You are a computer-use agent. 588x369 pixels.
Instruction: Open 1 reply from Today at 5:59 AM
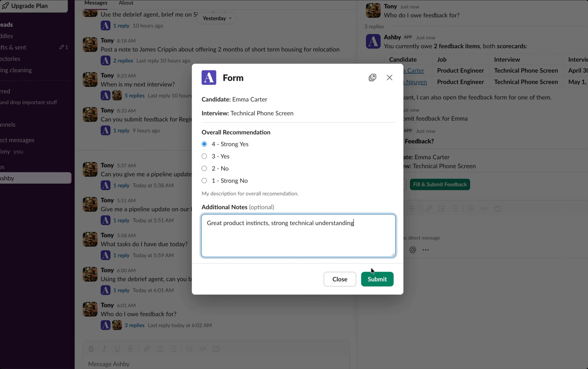[121, 255]
